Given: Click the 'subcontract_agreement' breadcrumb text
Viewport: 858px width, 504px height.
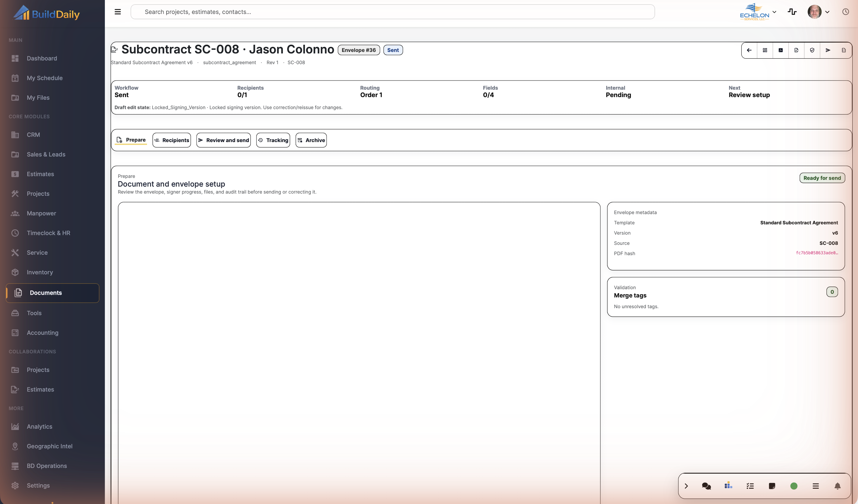Looking at the screenshot, I should click(230, 63).
